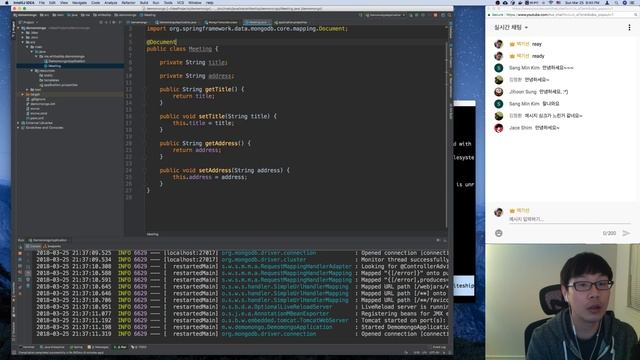Open the Help menu
Viewport: 640px width, 360px height.
[x=209, y=2]
